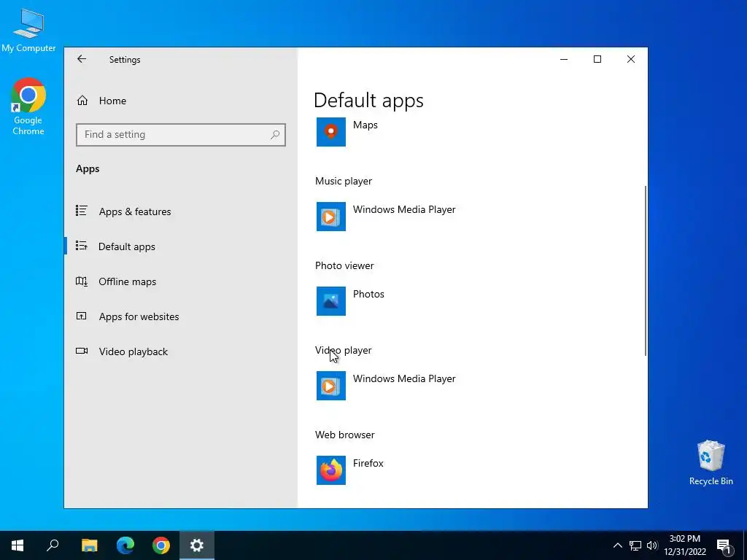Screen dimensions: 747x560
Task: Launch Microsoft Edge from the taskbar
Action: 125,545
